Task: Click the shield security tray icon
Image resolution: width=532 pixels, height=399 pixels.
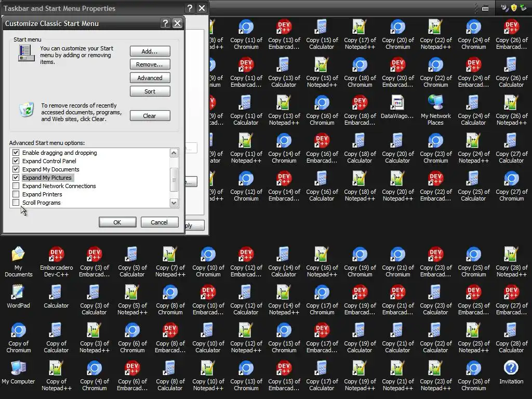Action: coord(514,7)
